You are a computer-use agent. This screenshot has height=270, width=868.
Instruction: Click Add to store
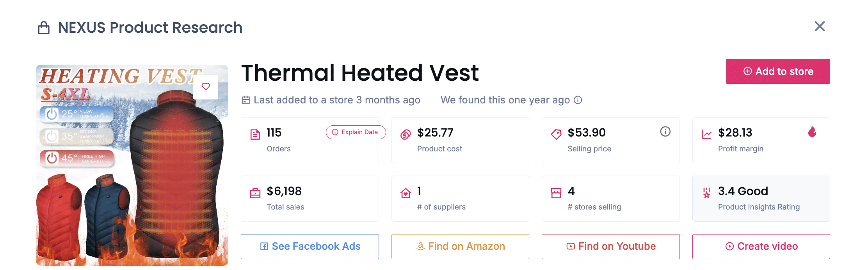coord(778,71)
